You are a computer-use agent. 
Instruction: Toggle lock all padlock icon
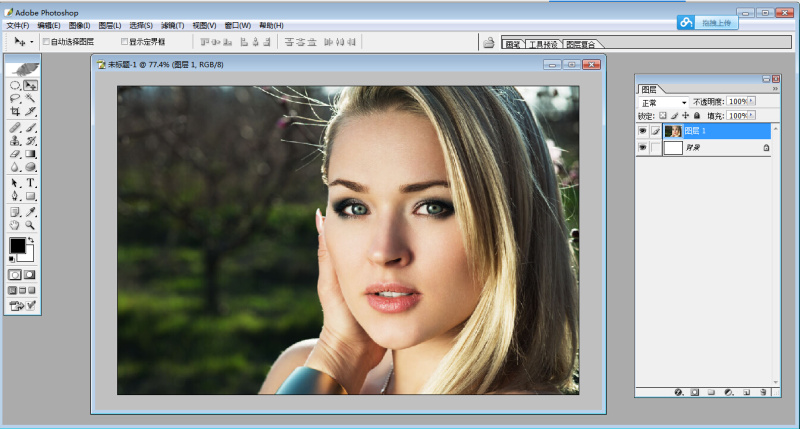[697, 116]
